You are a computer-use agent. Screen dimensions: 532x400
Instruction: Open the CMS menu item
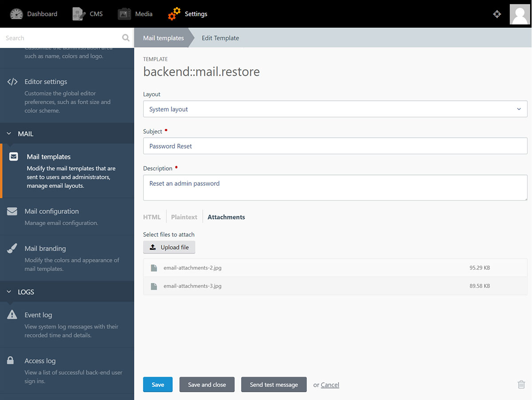tap(88, 14)
